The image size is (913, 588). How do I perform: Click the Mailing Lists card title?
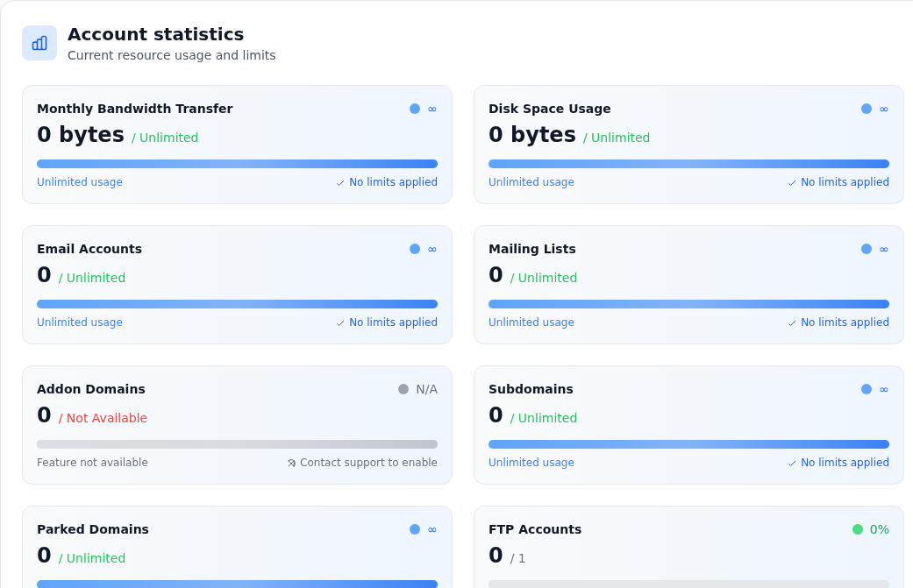(532, 249)
